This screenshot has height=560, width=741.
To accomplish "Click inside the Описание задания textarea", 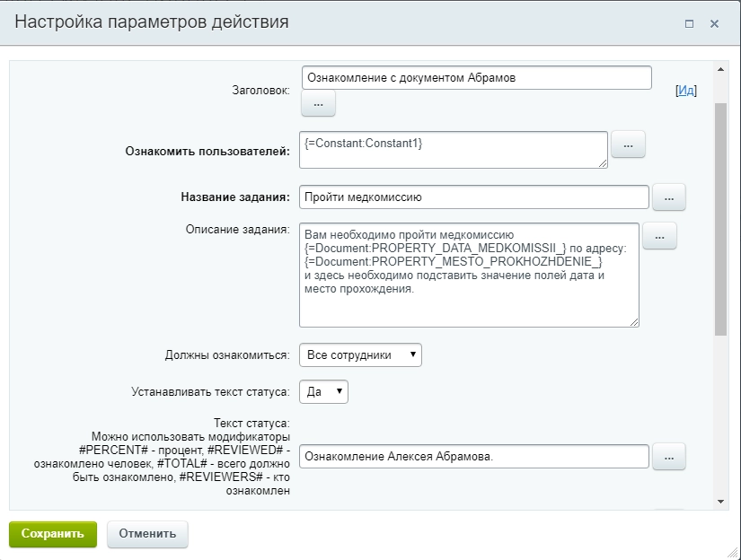I will (x=467, y=274).
